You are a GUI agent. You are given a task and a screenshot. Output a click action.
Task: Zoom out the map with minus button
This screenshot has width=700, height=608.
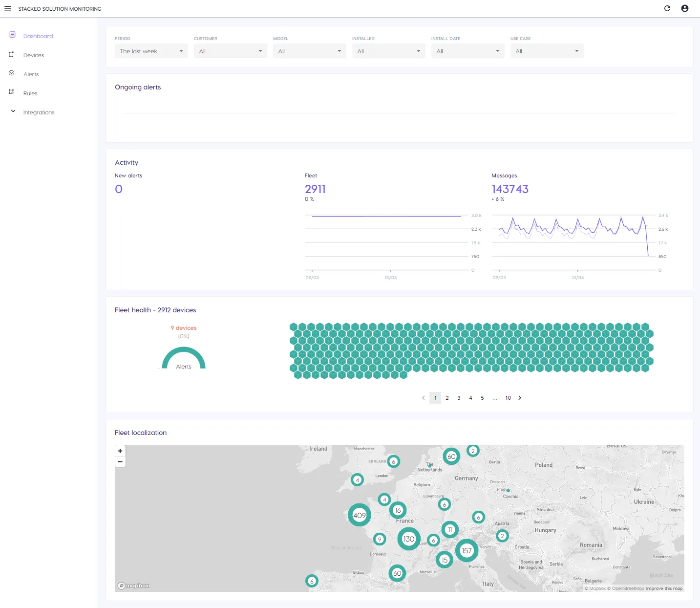tap(120, 462)
